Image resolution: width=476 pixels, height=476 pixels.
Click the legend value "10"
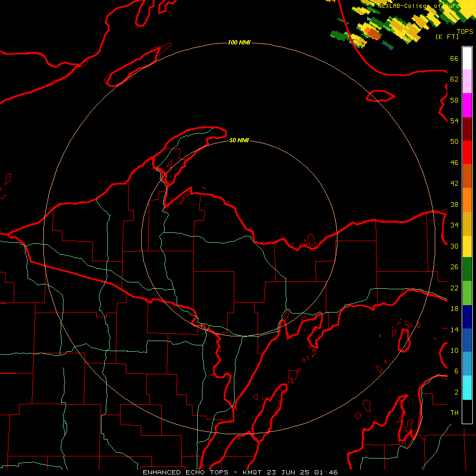tap(454, 350)
